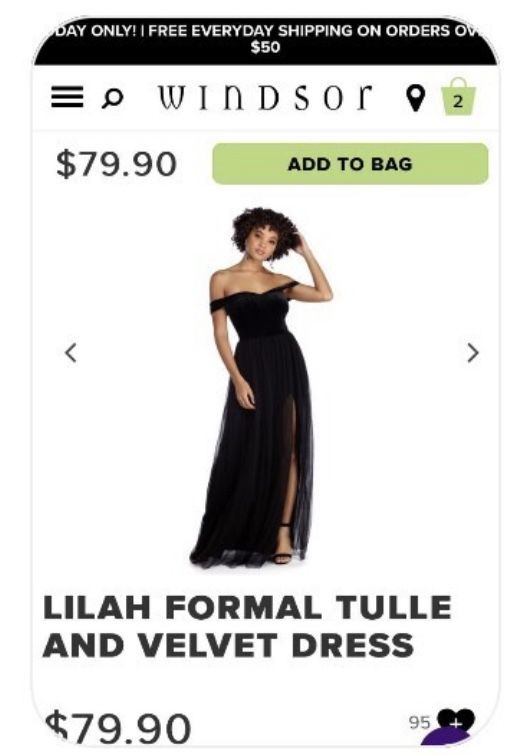Click the ADD TO BAG button
Screen dimensions: 529x755
coord(350,164)
